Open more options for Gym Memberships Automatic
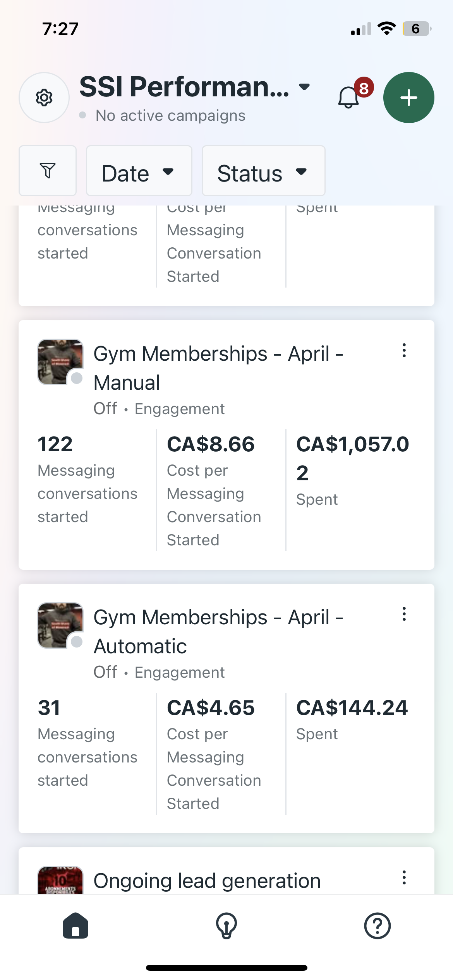This screenshot has height=980, width=453. [404, 614]
